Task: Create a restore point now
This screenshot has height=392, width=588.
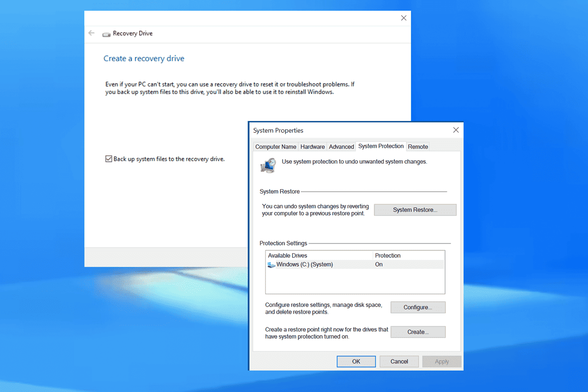Action: point(417,332)
